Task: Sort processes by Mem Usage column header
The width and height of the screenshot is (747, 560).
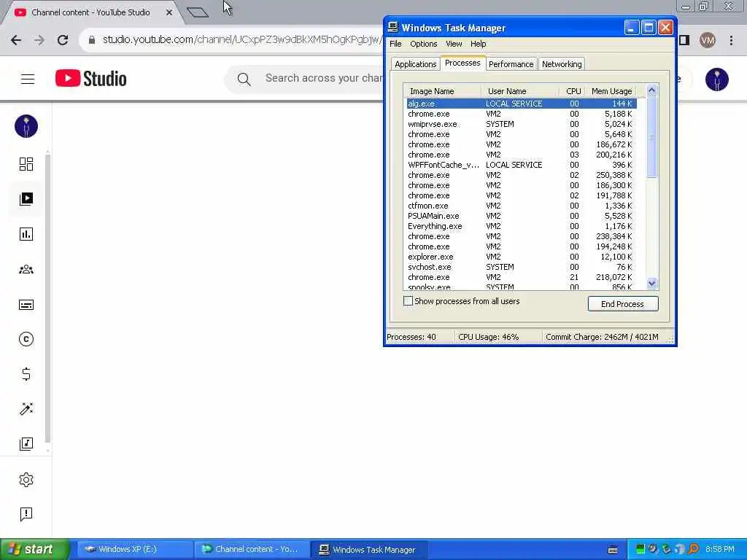Action: [612, 91]
